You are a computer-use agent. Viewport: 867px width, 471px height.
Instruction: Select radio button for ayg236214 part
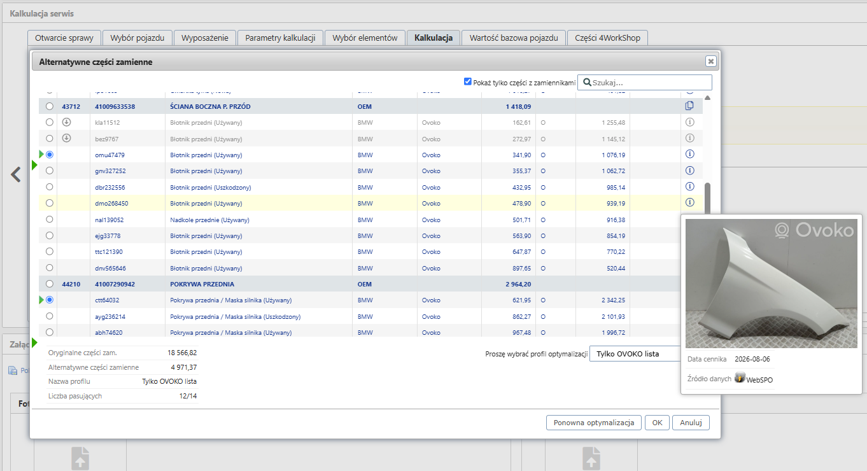pyautogui.click(x=50, y=316)
